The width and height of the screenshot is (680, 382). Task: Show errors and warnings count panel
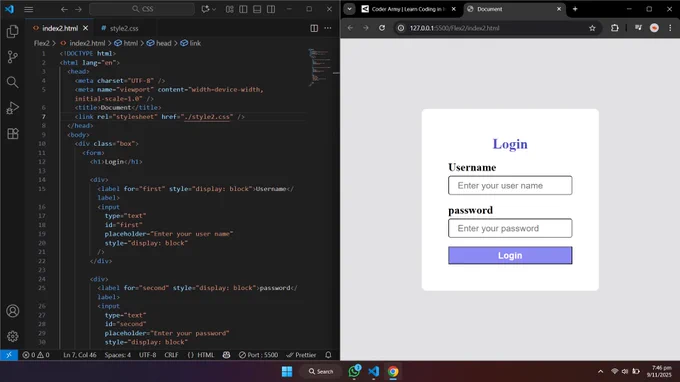(x=36, y=355)
